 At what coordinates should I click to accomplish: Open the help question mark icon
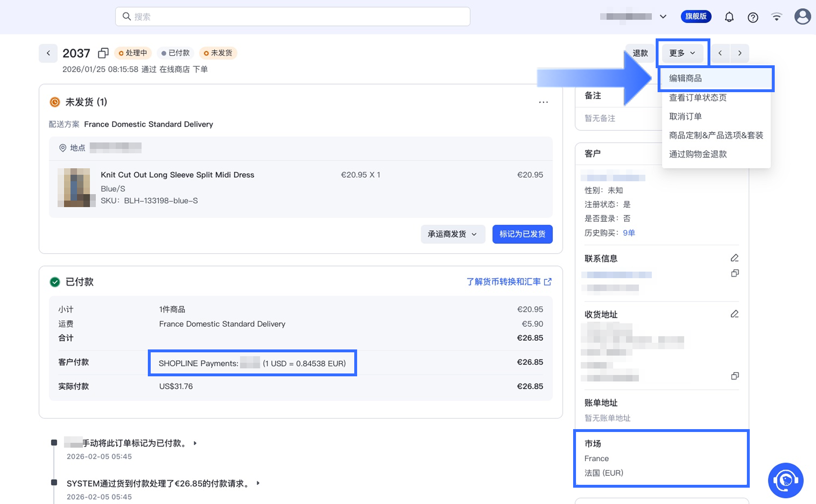[753, 17]
